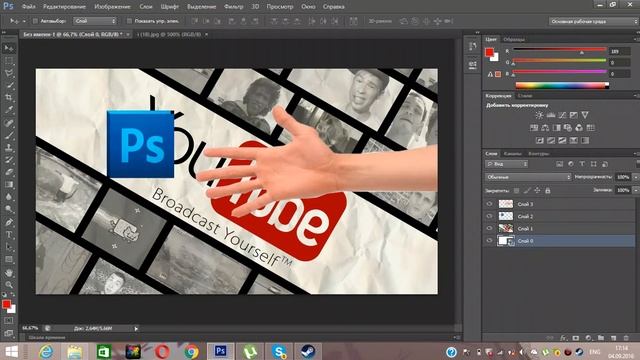
Task: Filter layers by type (T) icon
Action: [x=582, y=164]
